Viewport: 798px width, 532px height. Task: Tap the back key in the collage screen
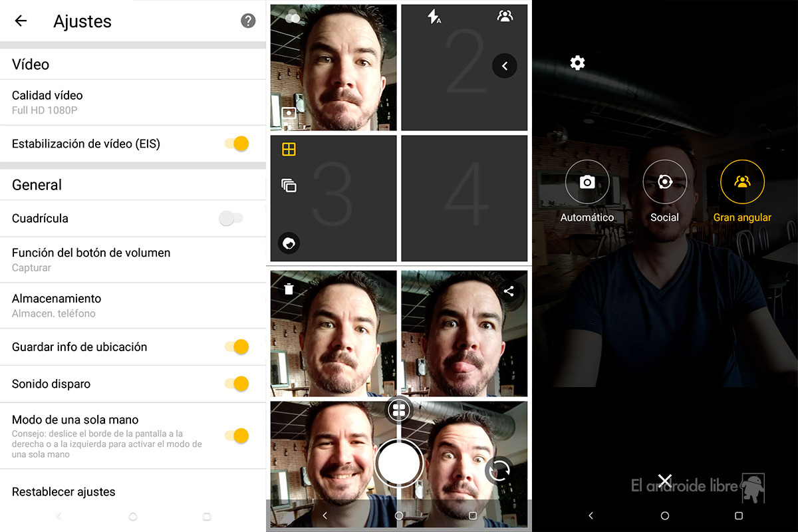click(x=325, y=515)
